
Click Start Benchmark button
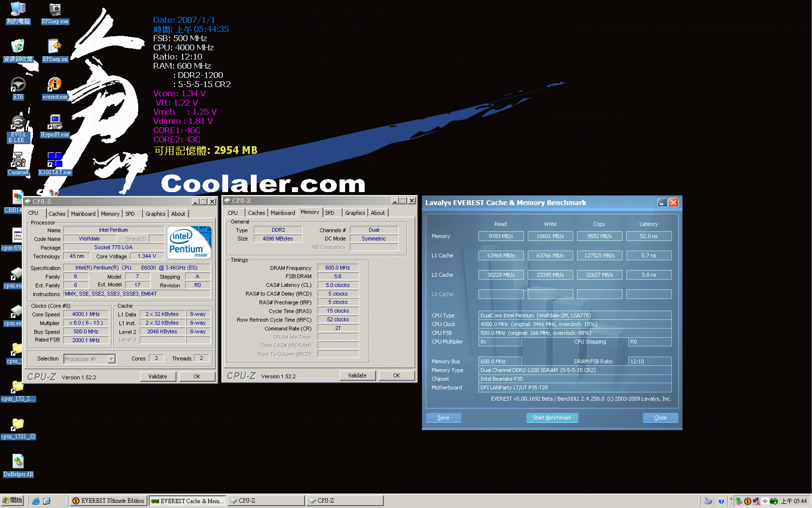pos(552,418)
